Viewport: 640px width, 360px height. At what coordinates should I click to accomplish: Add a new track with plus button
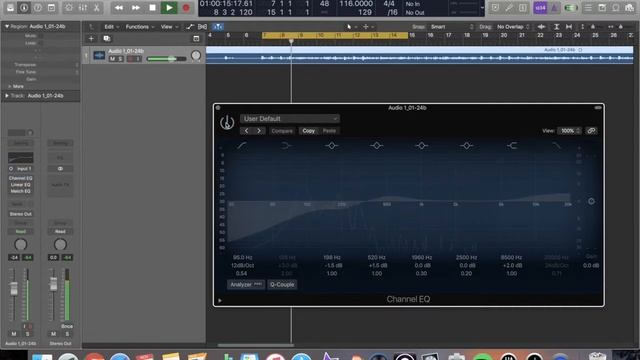coord(91,38)
